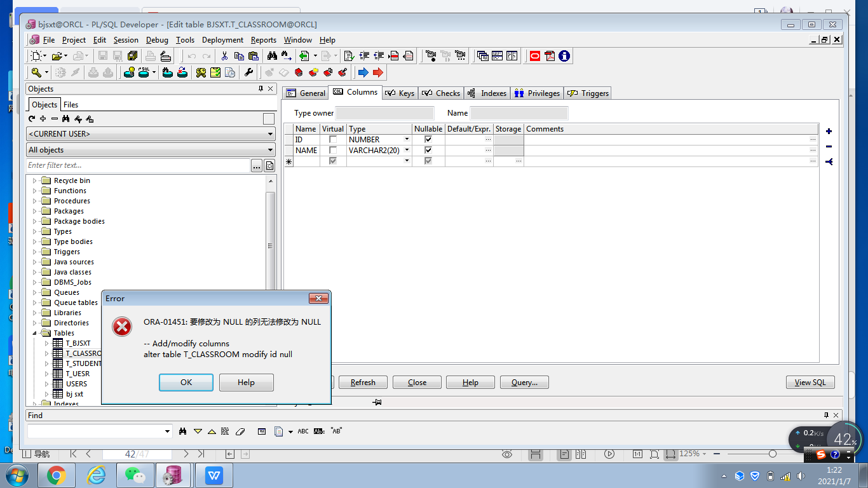Screen dimensions: 868x488
Task: Toggle Nullable checkbox for the ID column
Action: tap(428, 140)
